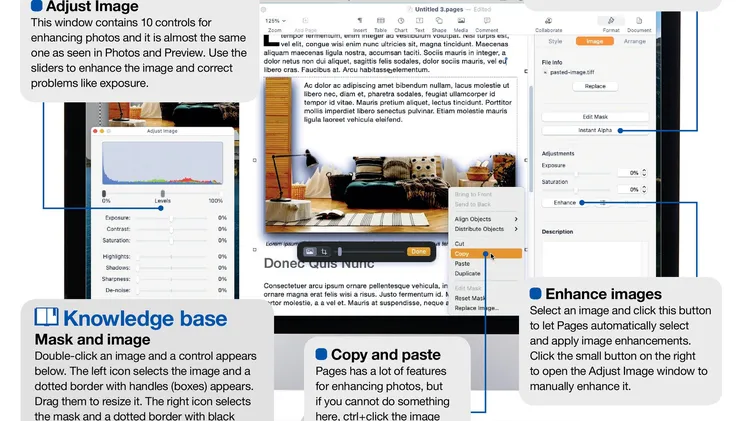Open the Document sidebar icon
Viewport: 750px width, 421px height.
639,21
